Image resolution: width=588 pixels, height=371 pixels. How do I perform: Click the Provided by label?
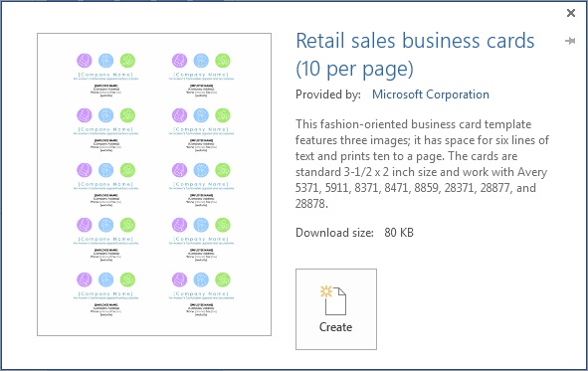coord(328,94)
